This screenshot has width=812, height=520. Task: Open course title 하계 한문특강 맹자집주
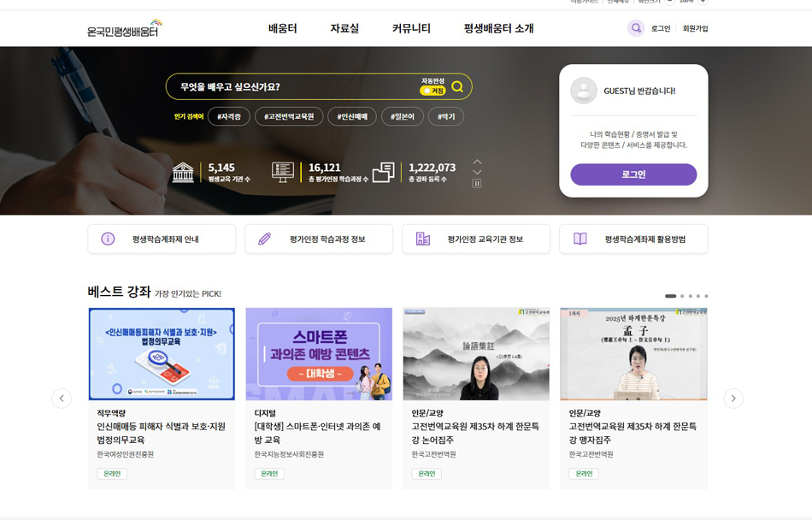pos(633,433)
